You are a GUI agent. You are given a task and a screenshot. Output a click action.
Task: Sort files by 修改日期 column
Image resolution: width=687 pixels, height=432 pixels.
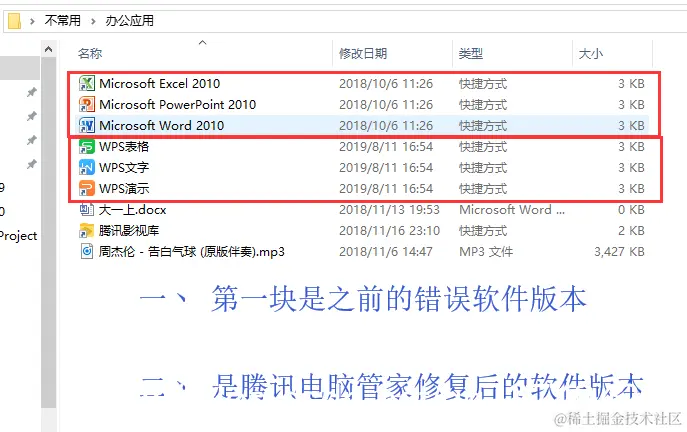[x=363, y=53]
